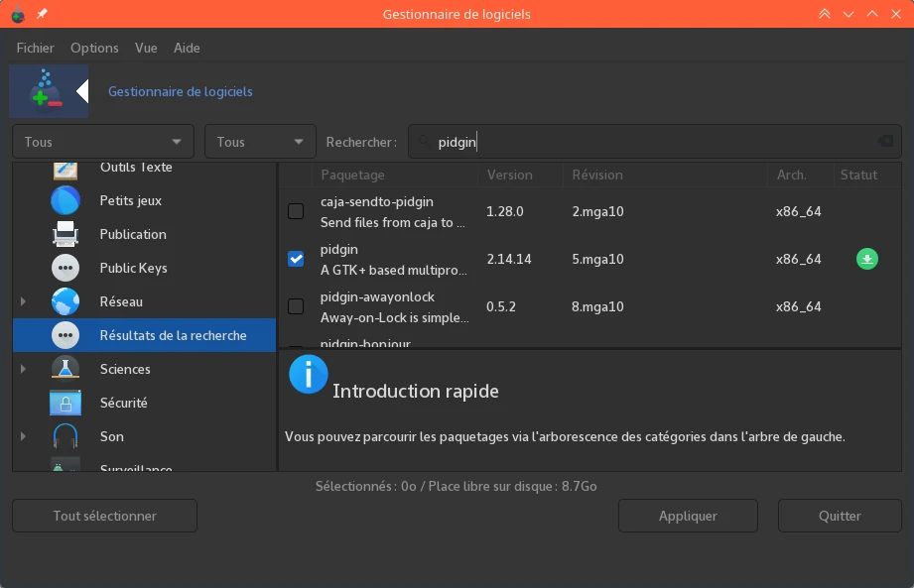The width and height of the screenshot is (914, 588).
Task: Untick the pidgin package checkbox
Action: [296, 259]
